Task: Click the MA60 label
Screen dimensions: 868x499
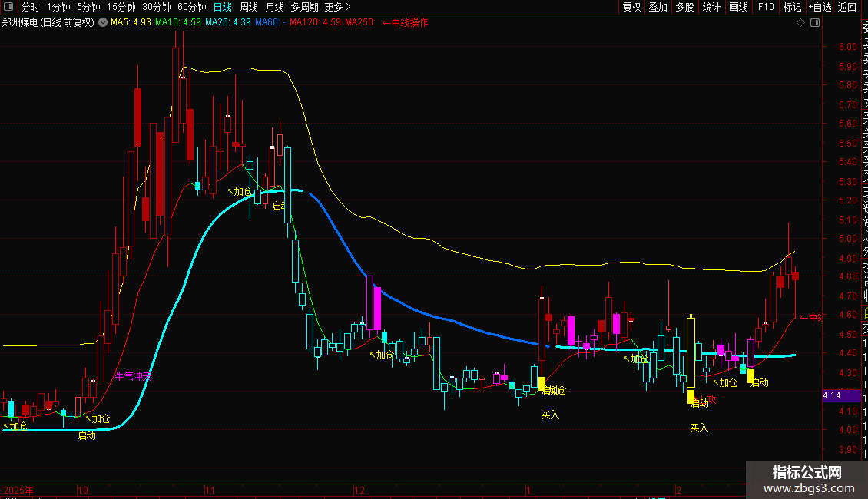Action: (x=270, y=23)
